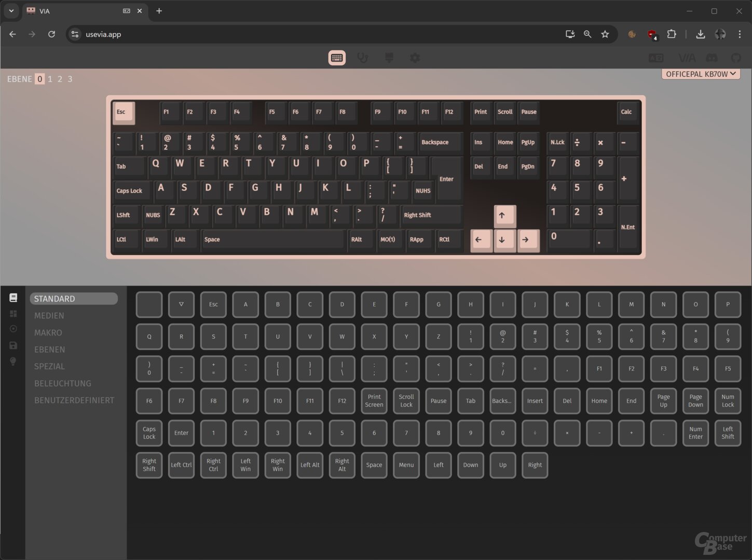Select the MEDIEN keycode category

click(49, 316)
